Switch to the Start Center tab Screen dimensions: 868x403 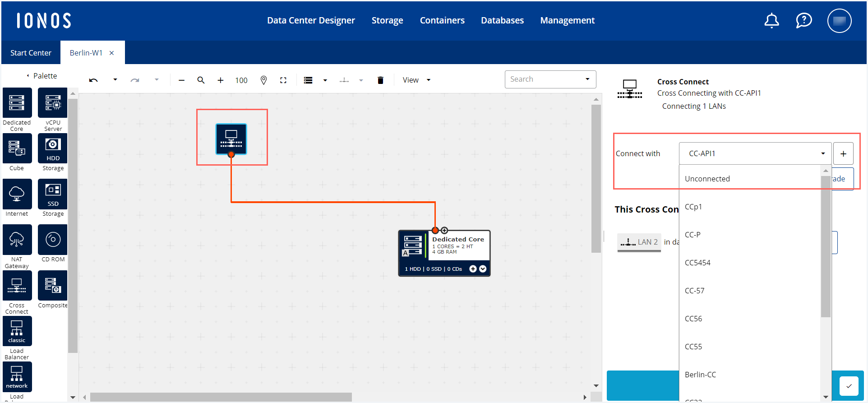point(31,53)
